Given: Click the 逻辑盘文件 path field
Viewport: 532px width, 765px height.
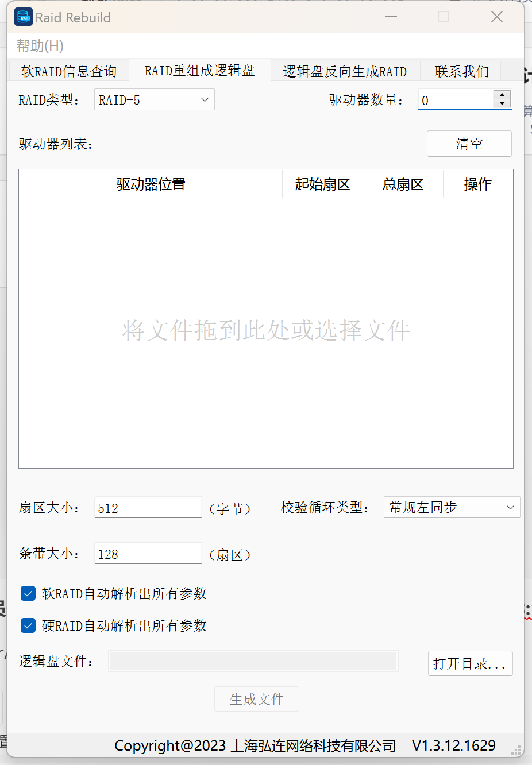Looking at the screenshot, I should point(253,661).
